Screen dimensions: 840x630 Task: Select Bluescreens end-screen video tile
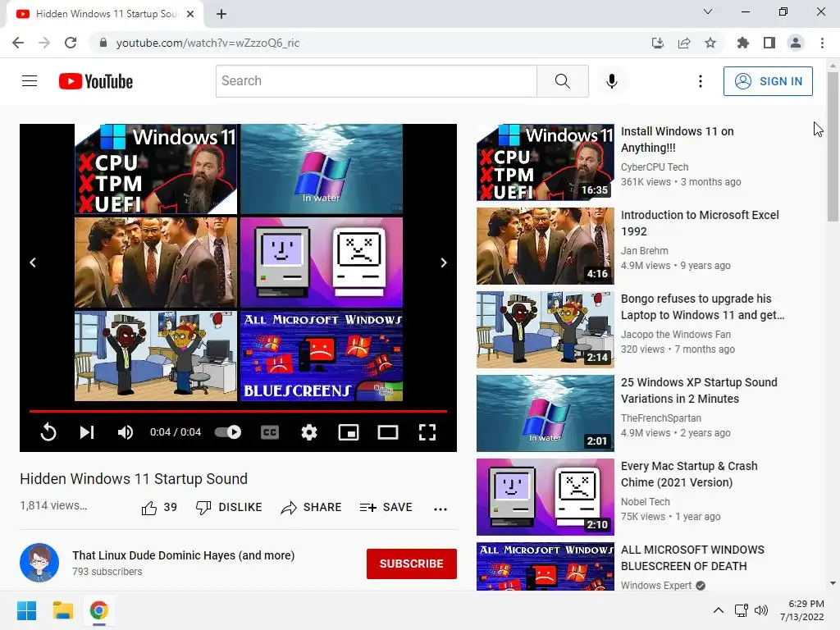click(x=322, y=356)
